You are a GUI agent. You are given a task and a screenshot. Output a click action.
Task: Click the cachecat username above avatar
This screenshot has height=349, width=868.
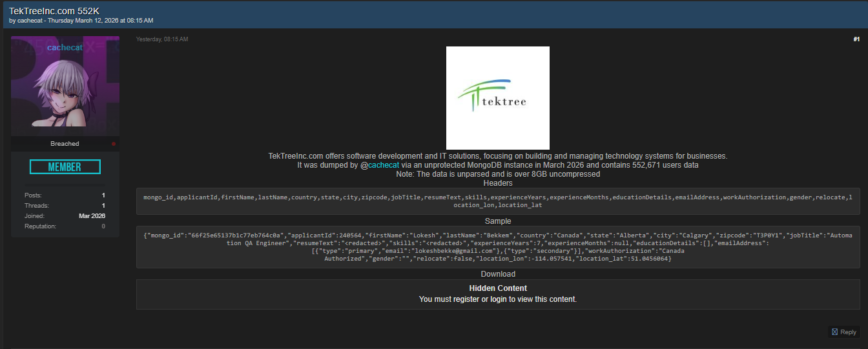pyautogui.click(x=65, y=48)
